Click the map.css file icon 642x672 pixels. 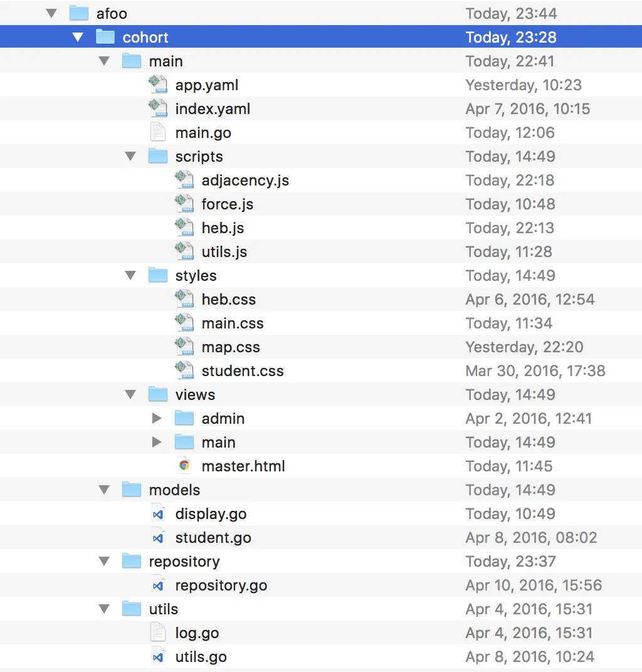(x=184, y=347)
